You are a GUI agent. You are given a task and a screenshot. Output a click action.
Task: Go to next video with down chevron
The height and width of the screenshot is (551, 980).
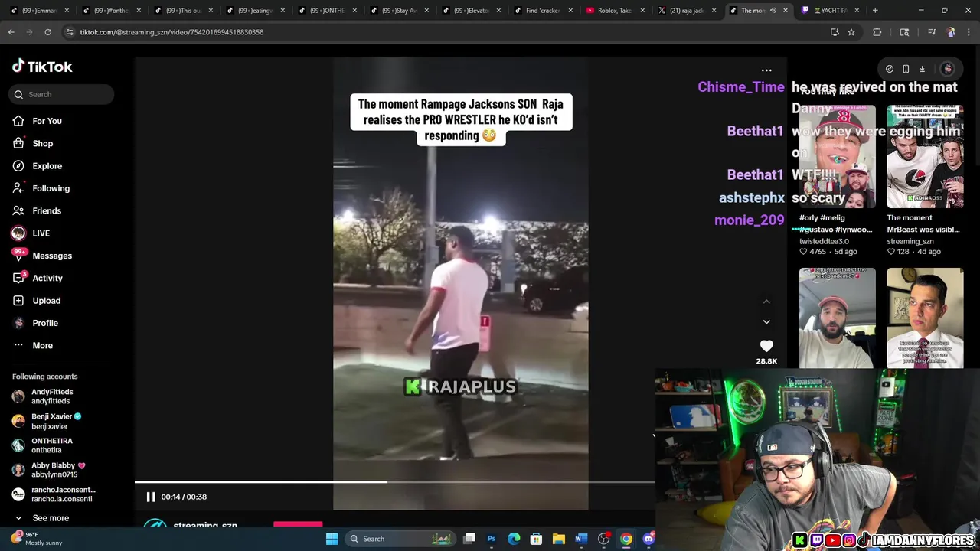coord(766,321)
